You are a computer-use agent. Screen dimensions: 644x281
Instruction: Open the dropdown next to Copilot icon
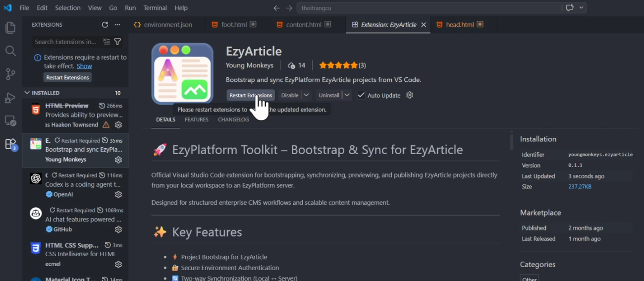click(582, 8)
